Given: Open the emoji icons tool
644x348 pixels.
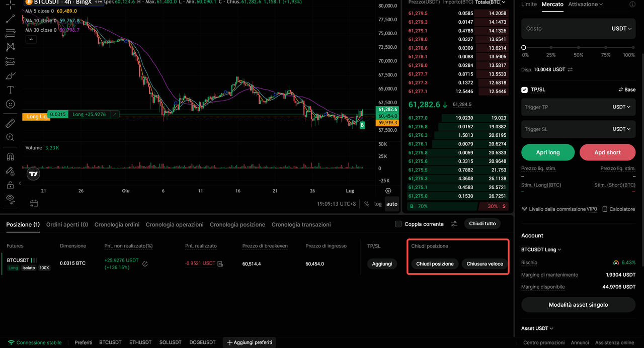Looking at the screenshot, I should (10, 104).
